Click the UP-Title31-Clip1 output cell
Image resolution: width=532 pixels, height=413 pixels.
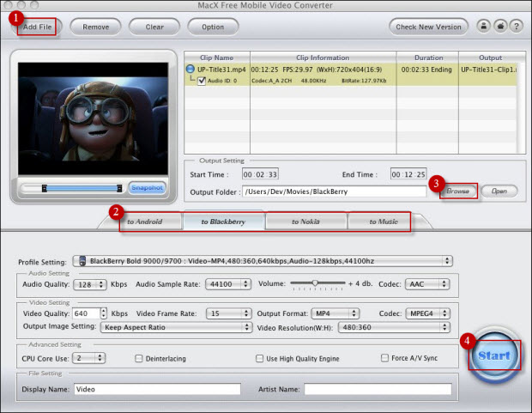tap(488, 70)
